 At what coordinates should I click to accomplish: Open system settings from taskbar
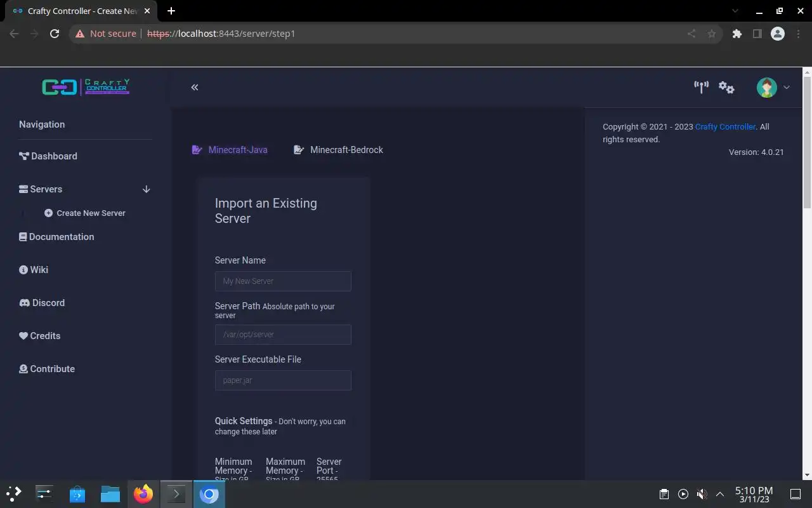pos(44,494)
